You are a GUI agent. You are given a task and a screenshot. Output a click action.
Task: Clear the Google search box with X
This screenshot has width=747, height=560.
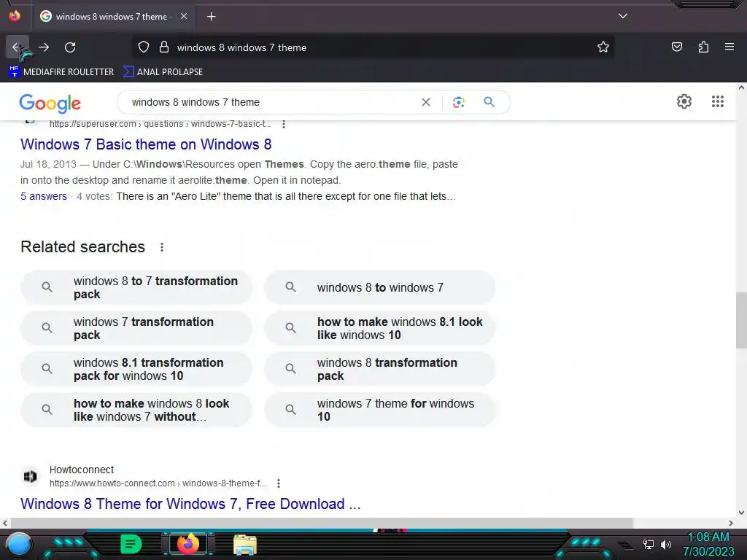click(x=426, y=102)
